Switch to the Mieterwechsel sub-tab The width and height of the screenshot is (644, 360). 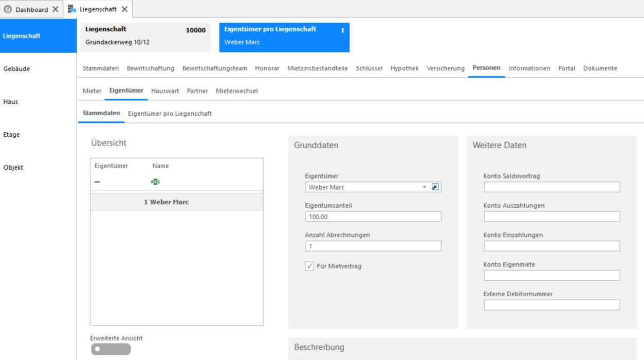(237, 91)
